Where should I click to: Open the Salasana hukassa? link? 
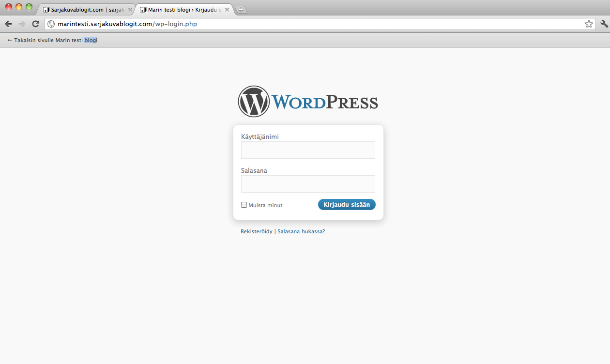point(301,231)
